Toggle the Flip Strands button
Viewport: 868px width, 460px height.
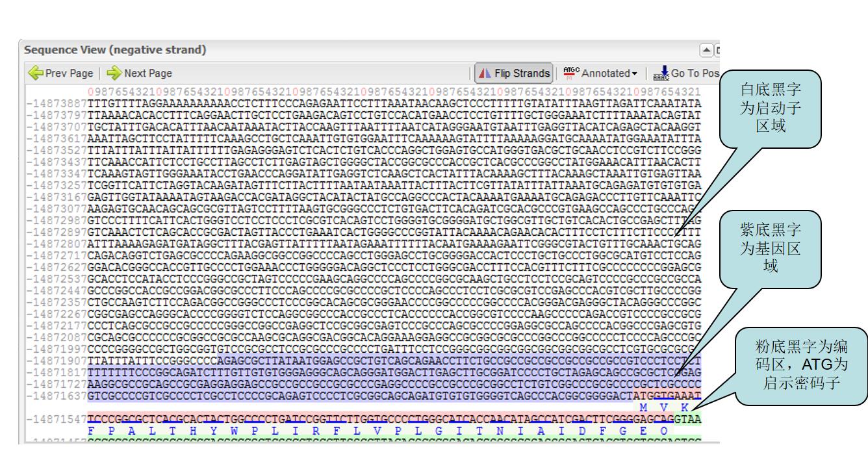pyautogui.click(x=513, y=73)
